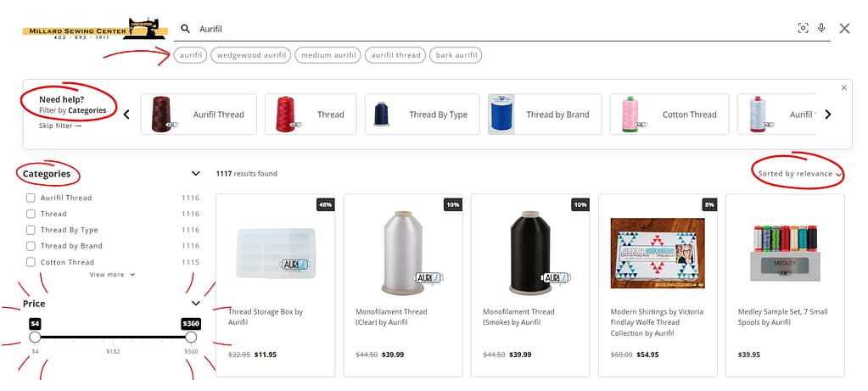The height and width of the screenshot is (391, 868).
Task: Expand categories with View more
Action: [112, 274]
